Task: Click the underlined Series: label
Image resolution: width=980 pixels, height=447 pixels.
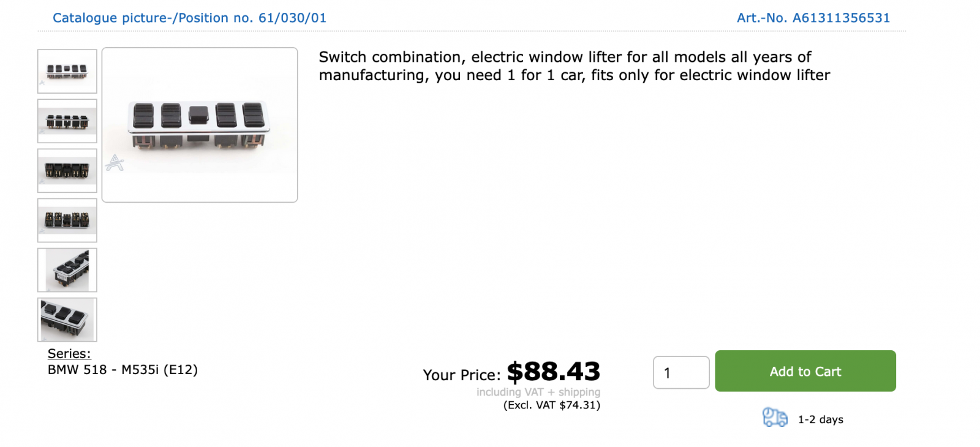Action: click(x=69, y=354)
